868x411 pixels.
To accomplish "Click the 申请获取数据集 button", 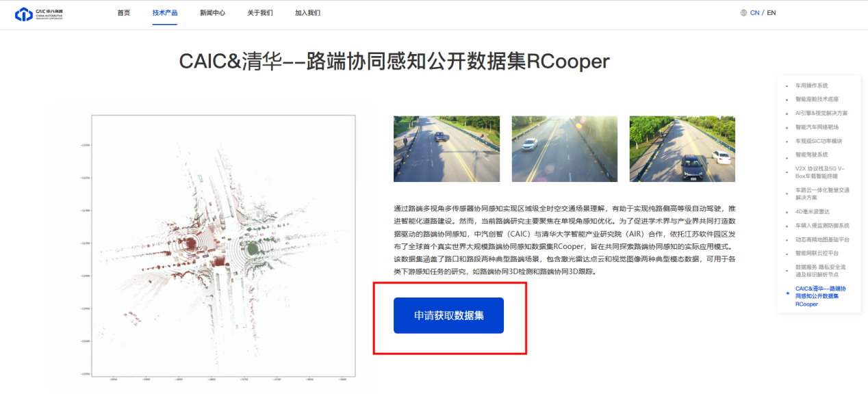I will pyautogui.click(x=448, y=315).
